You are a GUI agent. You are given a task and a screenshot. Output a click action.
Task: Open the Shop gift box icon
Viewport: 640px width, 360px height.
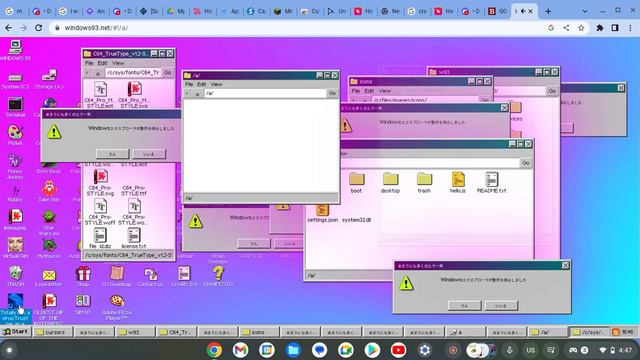click(83, 276)
